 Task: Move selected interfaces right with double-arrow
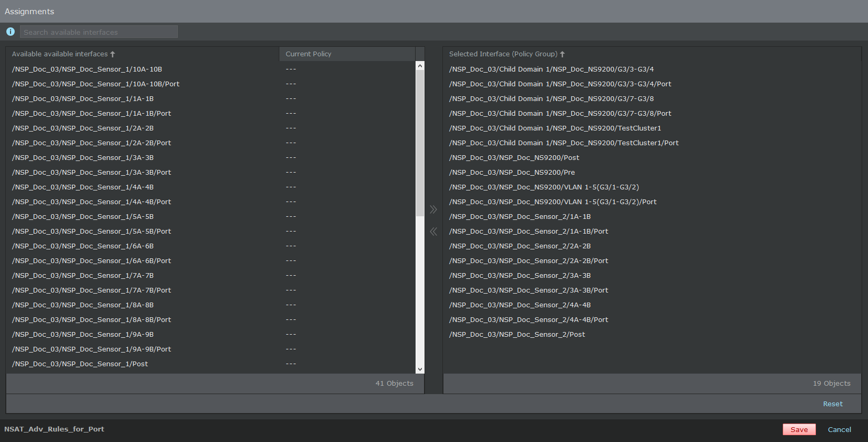pos(433,209)
